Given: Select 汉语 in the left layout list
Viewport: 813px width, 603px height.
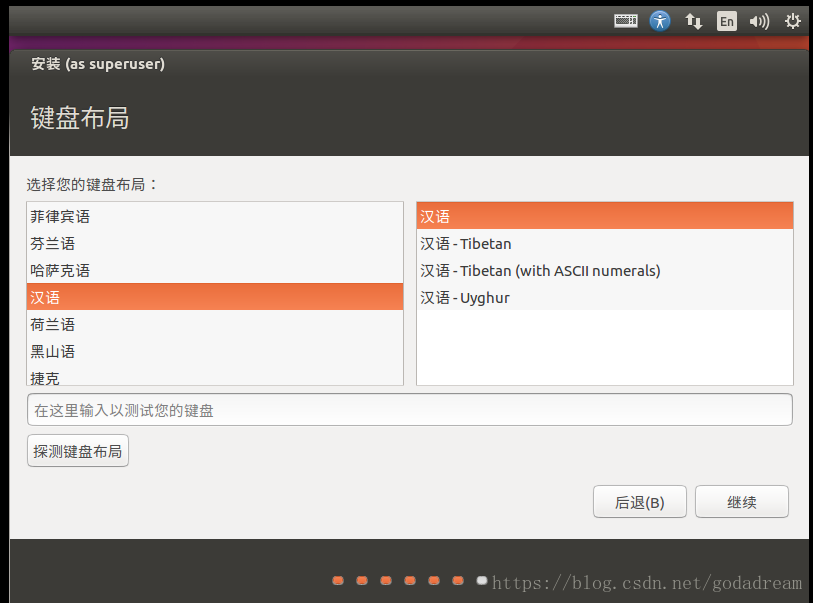Looking at the screenshot, I should click(x=215, y=297).
